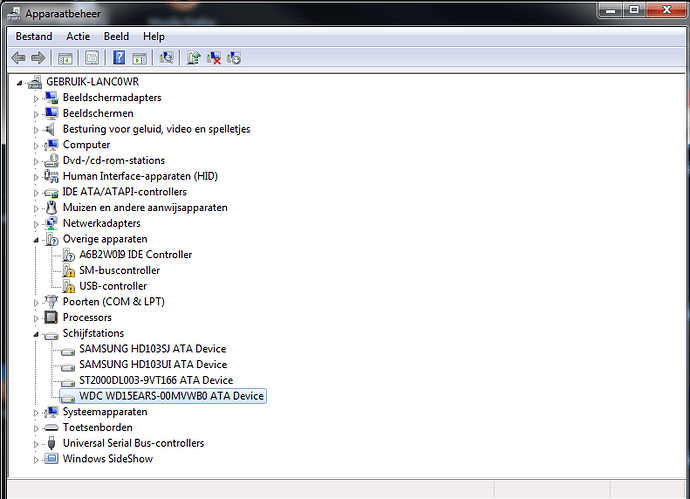Select the Beeldschermen label
The image size is (690, 499).
(98, 114)
